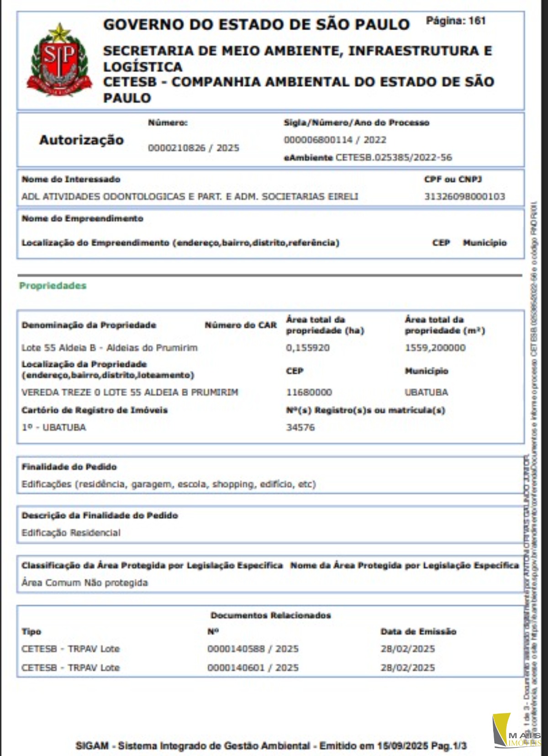The image size is (548, 756).
Task: Click the ADL Atividades Odontologicas interested party name
Action: click(x=190, y=196)
